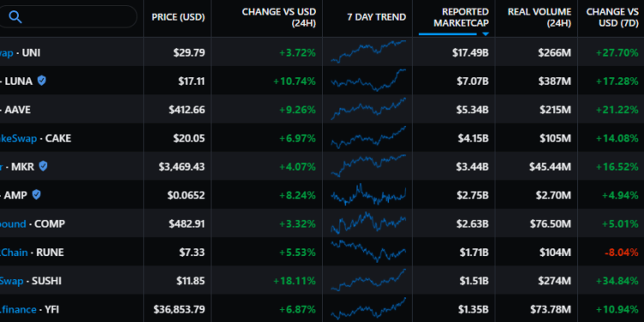Focus the asset search field
644x322 pixels.
68,17
